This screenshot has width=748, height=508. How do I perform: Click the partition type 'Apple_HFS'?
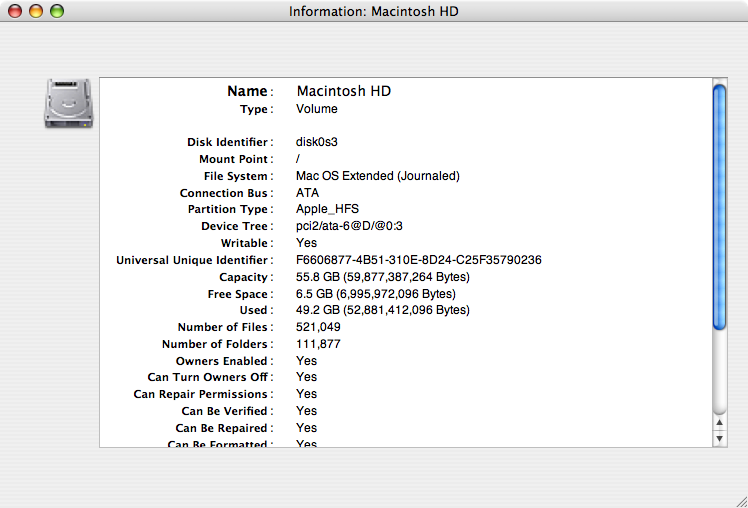point(327,209)
